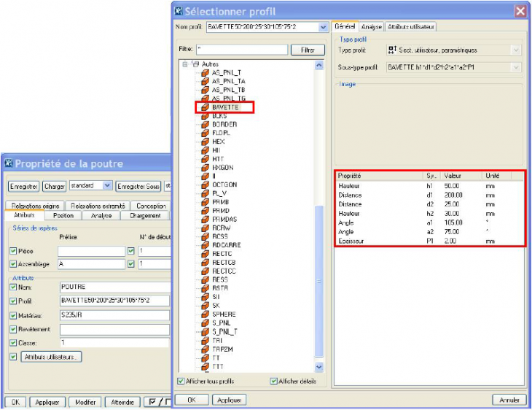Pick the RDCARRE profile icon
The image size is (532, 410).
(x=206, y=245)
